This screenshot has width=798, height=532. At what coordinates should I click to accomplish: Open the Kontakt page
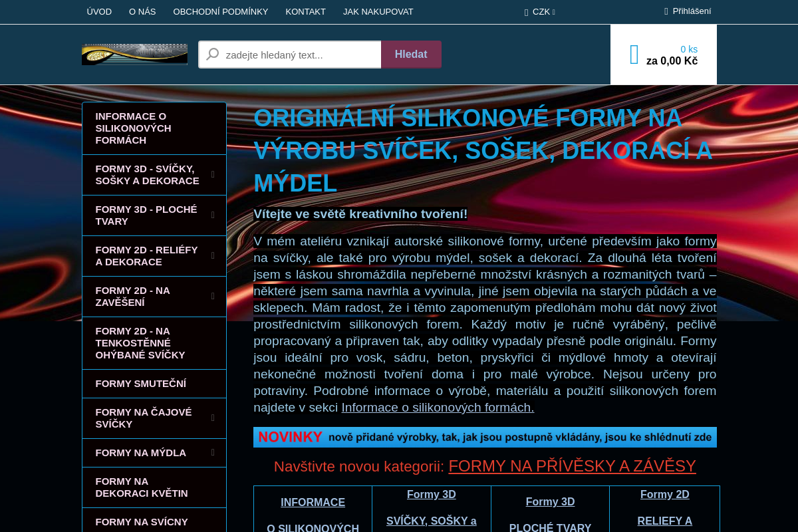[305, 12]
